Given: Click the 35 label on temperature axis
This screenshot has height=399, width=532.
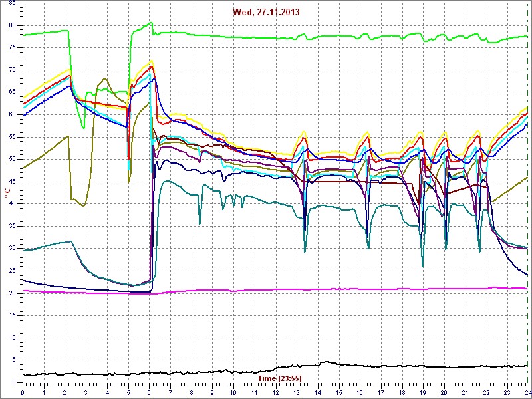Looking at the screenshot, I should tap(12, 226).
